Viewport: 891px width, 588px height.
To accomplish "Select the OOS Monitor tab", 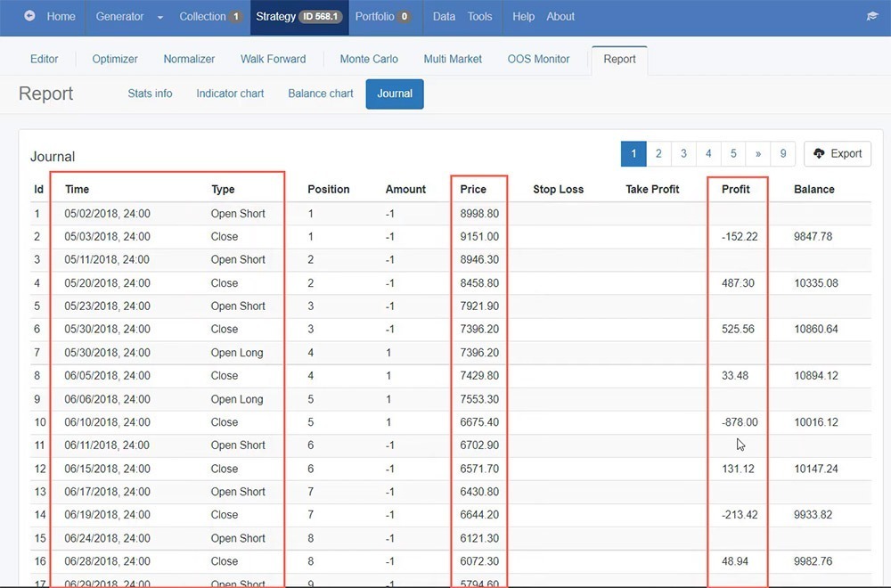I will [538, 59].
